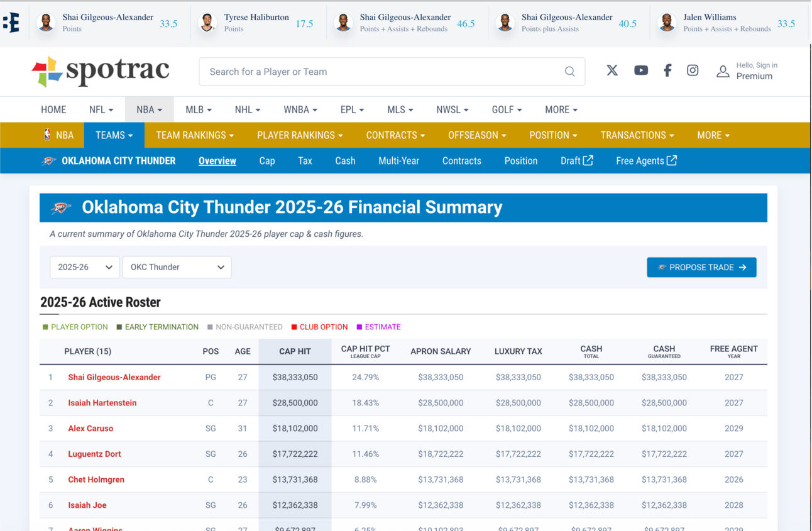Viewport: 812px width, 531px height.
Task: Open the POSITION submenu in the gold bar
Action: click(x=553, y=135)
